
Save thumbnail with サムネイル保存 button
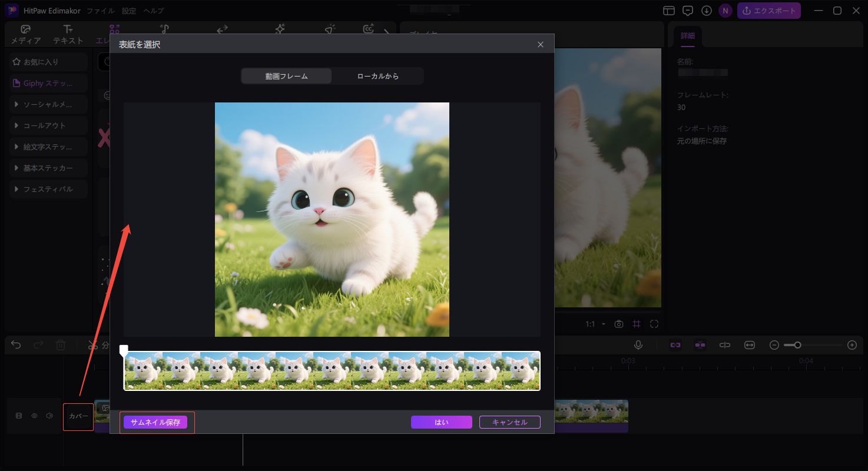pyautogui.click(x=155, y=422)
